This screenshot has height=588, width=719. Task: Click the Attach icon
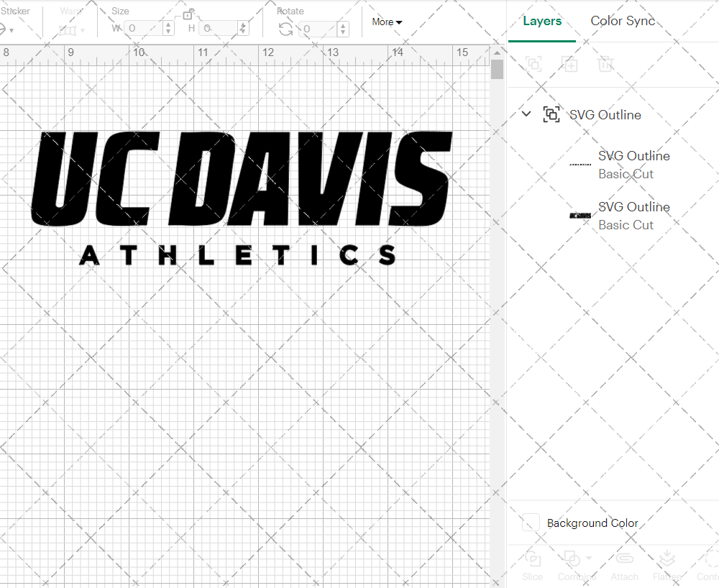coord(624,564)
